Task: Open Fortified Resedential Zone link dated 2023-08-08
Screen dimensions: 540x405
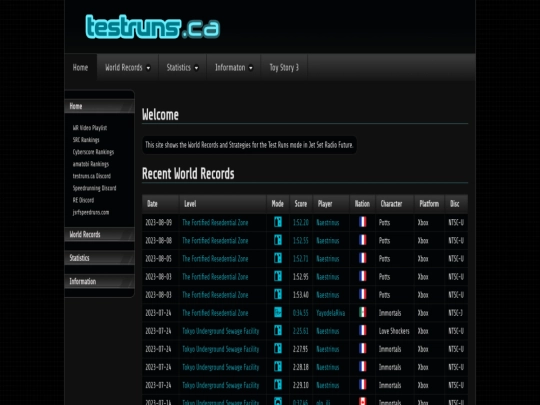Action: click(x=215, y=241)
